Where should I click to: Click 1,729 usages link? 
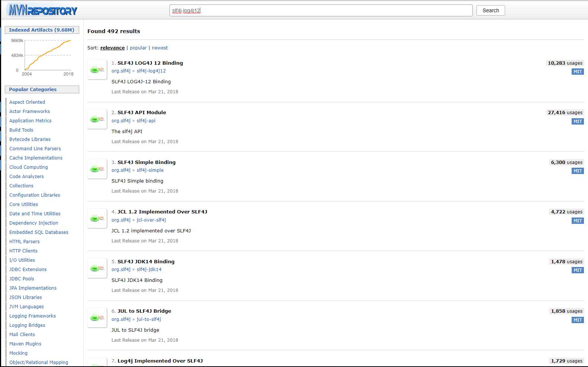point(566,361)
